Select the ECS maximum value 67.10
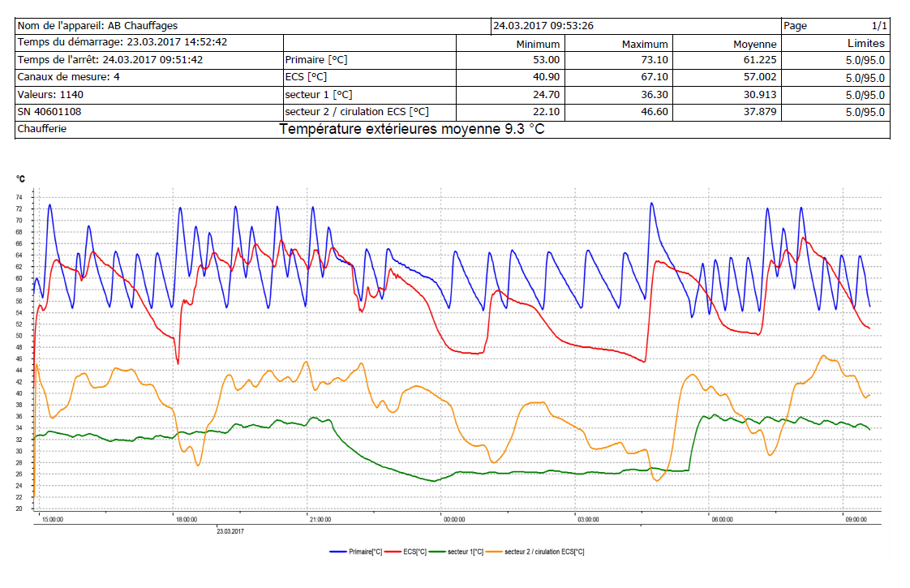Image resolution: width=910 pixels, height=588 pixels. (x=655, y=77)
